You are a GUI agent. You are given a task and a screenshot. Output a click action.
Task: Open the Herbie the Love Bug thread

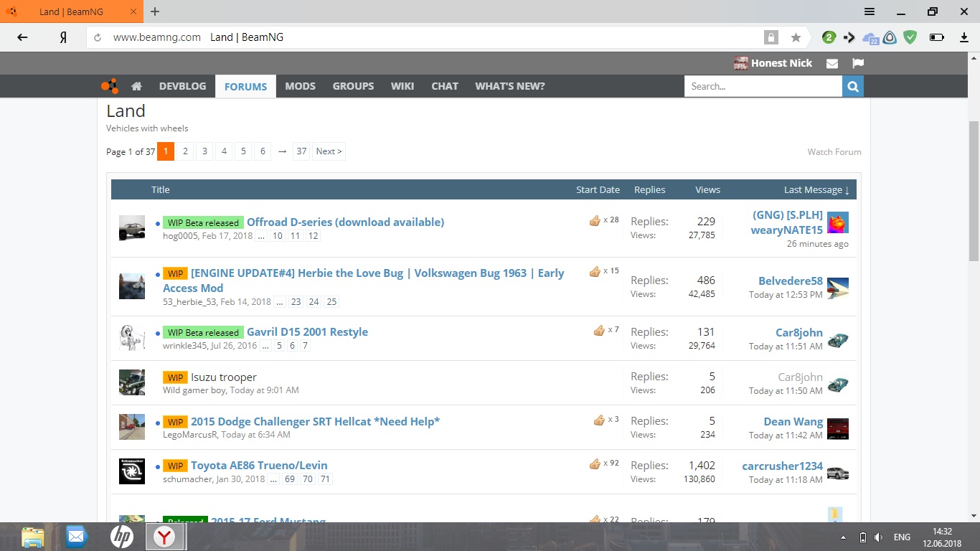(x=364, y=281)
